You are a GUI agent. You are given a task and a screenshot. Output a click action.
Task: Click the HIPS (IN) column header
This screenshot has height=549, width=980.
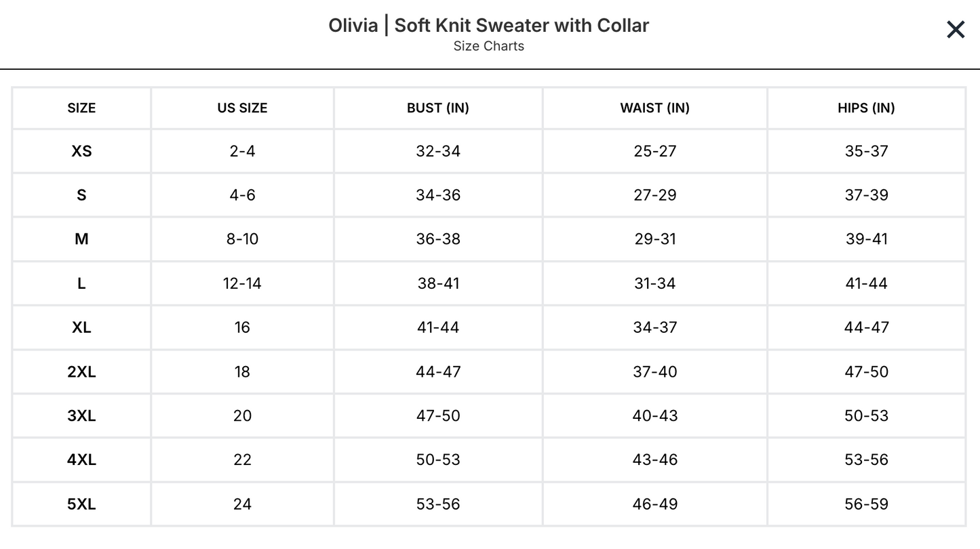click(866, 108)
